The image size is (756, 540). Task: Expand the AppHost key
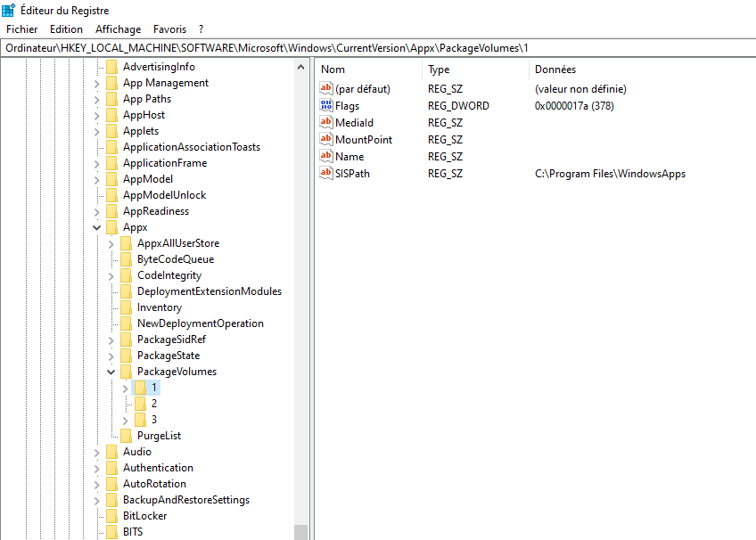pos(97,116)
